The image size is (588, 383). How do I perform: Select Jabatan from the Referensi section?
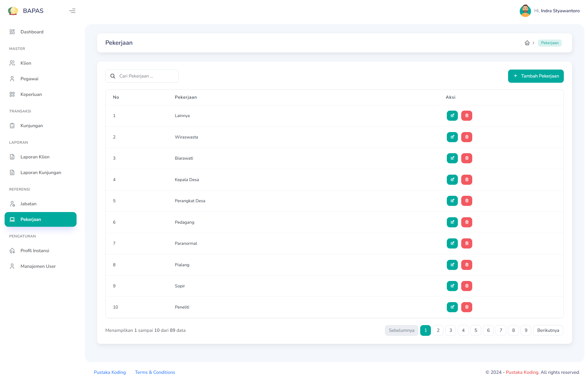[x=28, y=203]
